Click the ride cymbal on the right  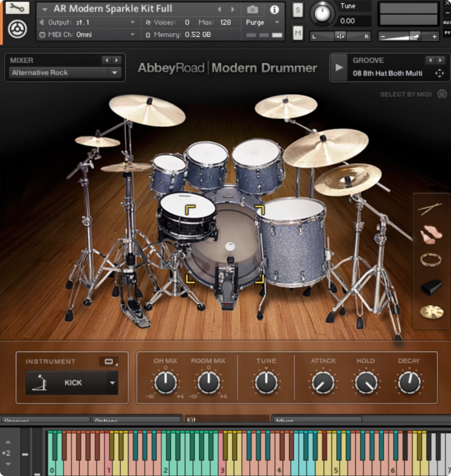click(326, 147)
